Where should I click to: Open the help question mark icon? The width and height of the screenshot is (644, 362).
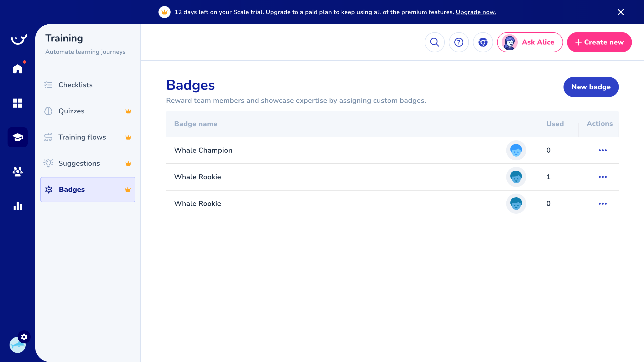point(459,42)
